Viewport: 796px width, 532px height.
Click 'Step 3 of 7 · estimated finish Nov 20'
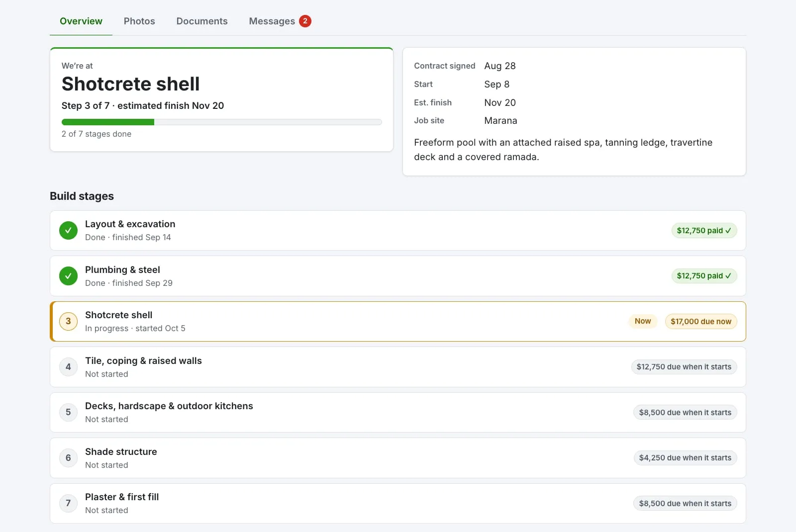tap(143, 106)
